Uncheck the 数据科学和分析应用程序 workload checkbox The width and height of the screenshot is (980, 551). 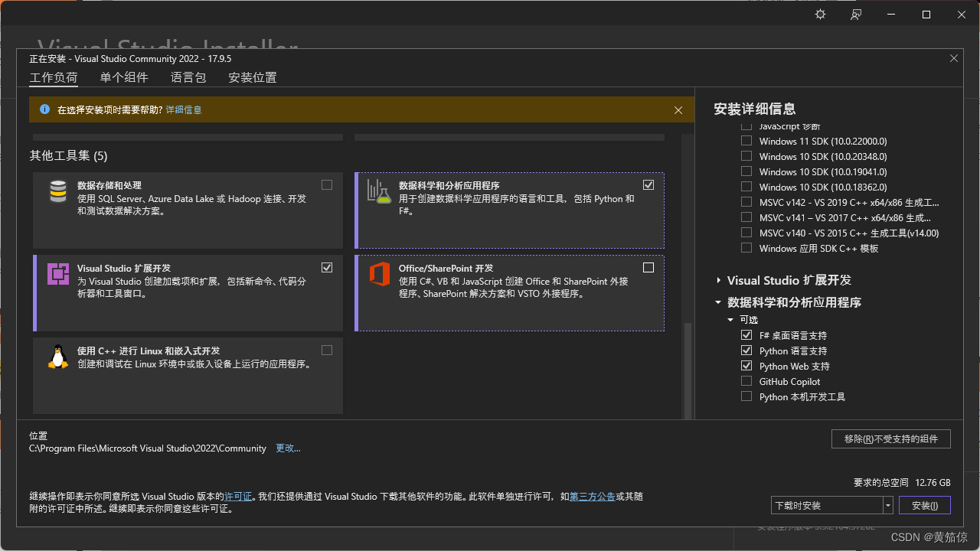[648, 184]
